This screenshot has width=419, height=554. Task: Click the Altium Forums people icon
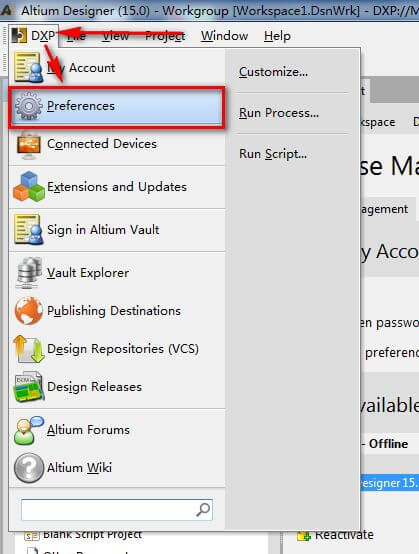click(29, 430)
